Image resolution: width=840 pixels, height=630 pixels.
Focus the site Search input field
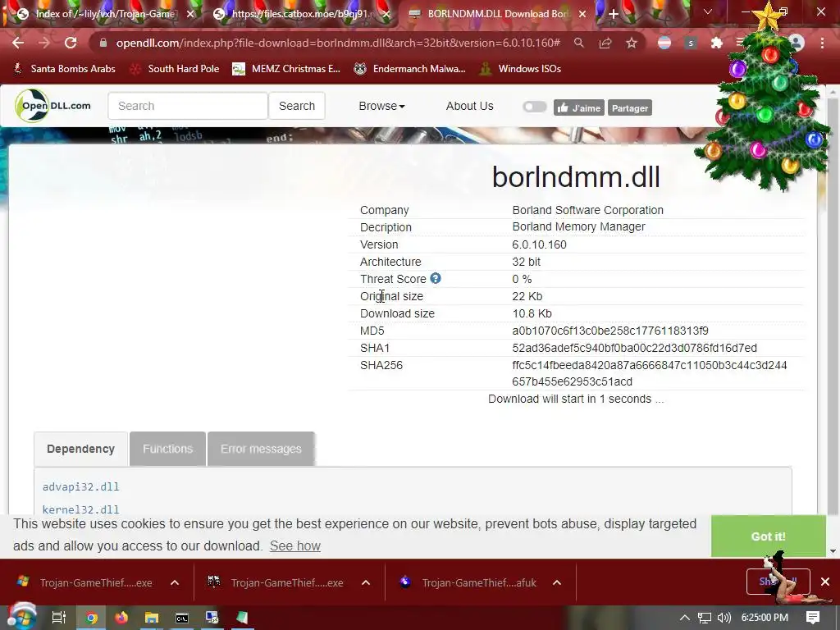pos(188,106)
